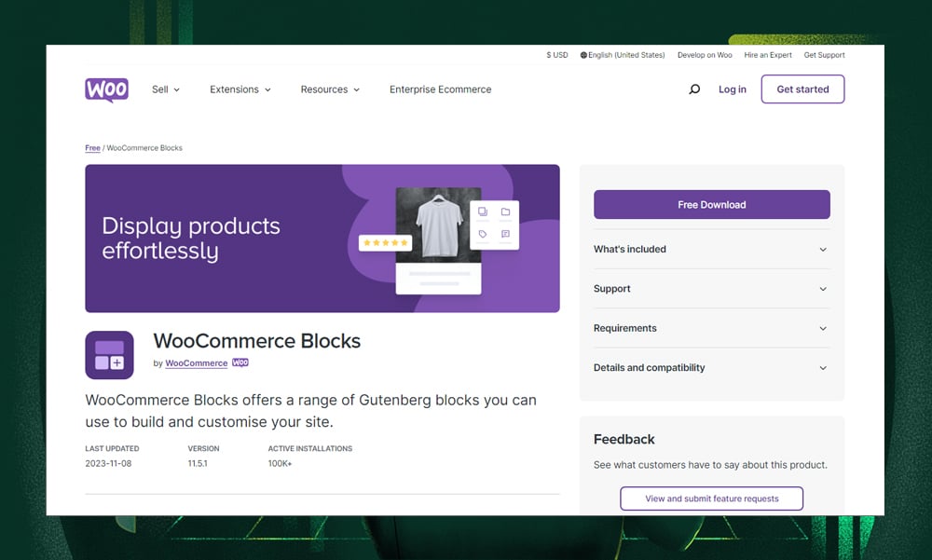Click the Get started button
Image resolution: width=932 pixels, height=560 pixels.
(x=802, y=89)
